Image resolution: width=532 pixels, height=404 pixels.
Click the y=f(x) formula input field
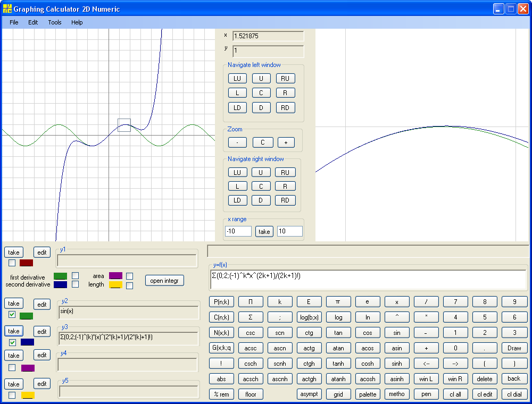pos(369,280)
